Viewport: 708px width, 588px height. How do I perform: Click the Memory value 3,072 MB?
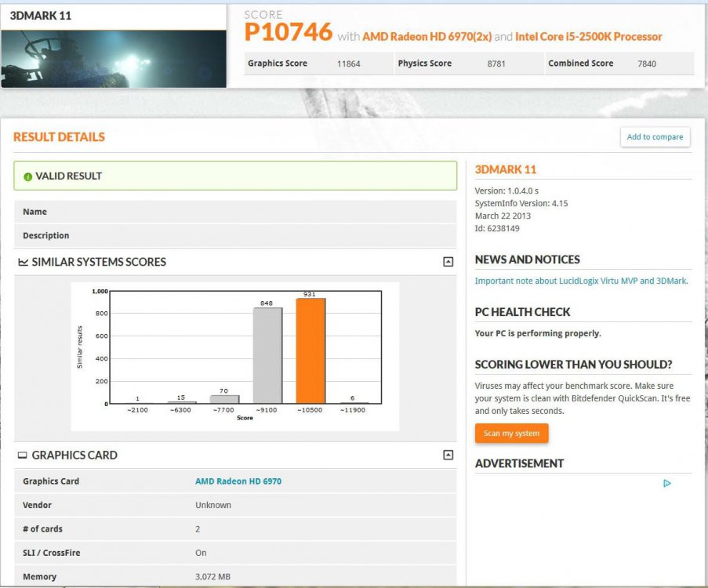(212, 577)
